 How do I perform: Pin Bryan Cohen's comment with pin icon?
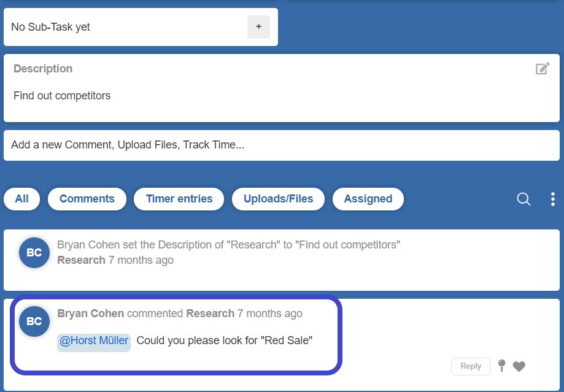(501, 366)
